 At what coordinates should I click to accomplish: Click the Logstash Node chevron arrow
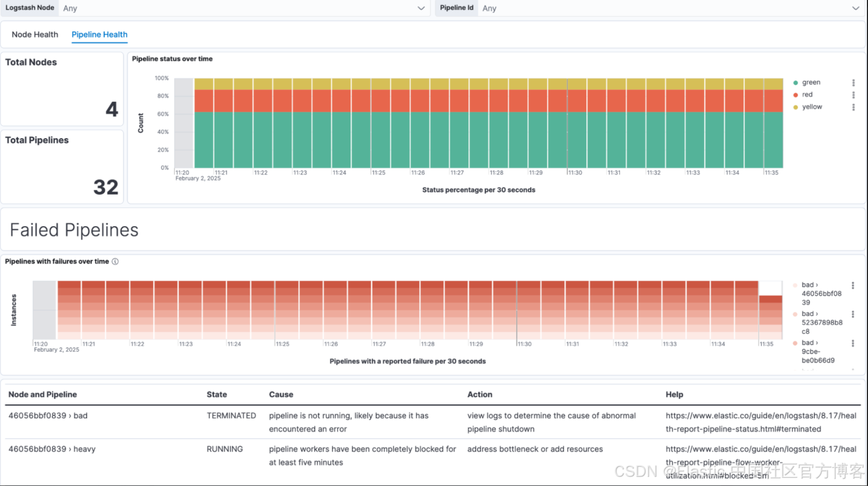click(421, 8)
